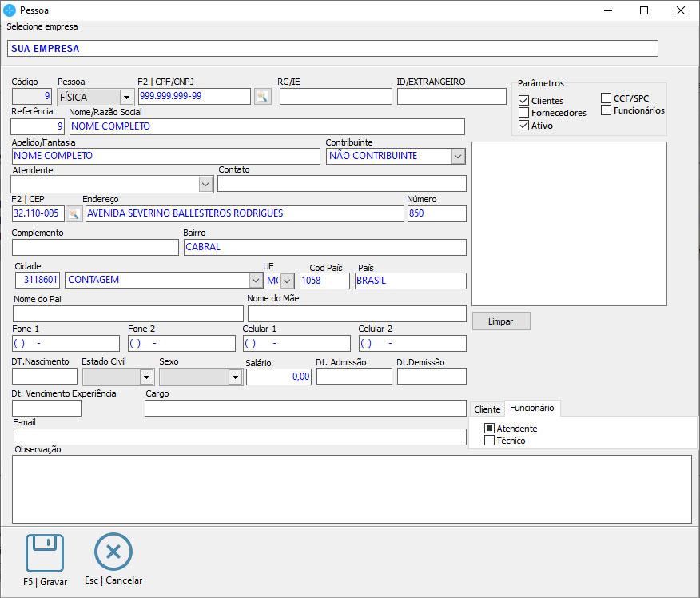Image resolution: width=700 pixels, height=598 pixels.
Task: Click into the Observação text area
Action: point(352,488)
